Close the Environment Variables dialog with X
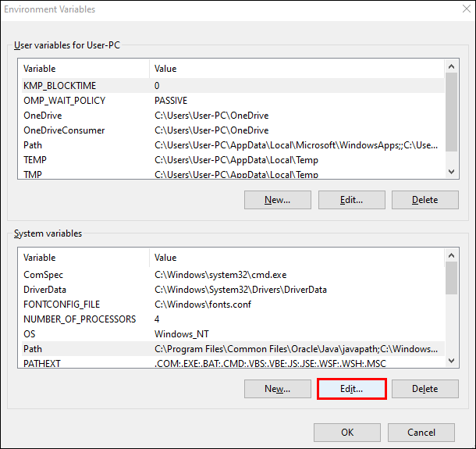 (467, 9)
